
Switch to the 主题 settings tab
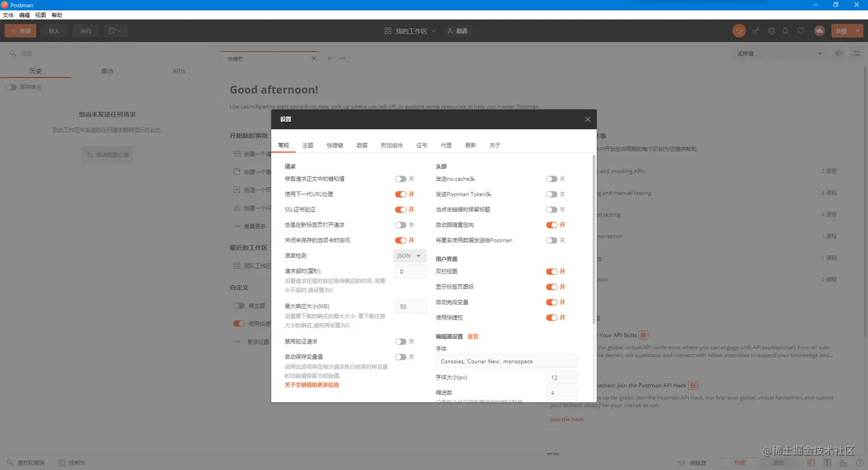pos(308,145)
